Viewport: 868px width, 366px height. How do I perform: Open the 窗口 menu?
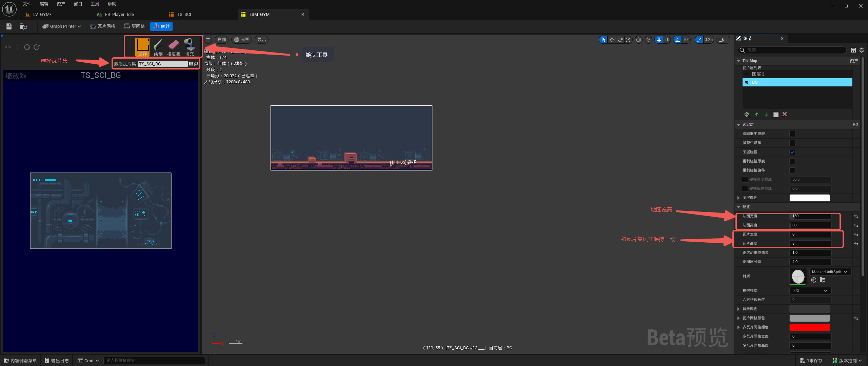tap(78, 4)
